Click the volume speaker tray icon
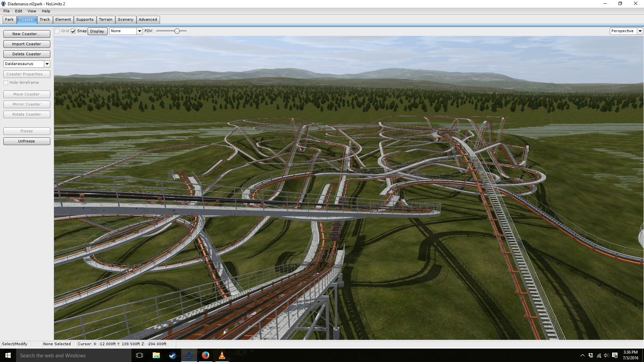 [x=606, y=355]
